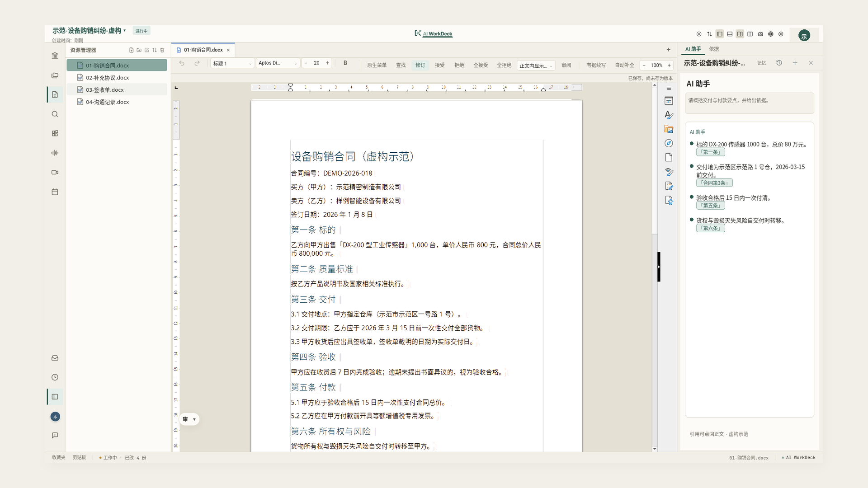Click the trash icon in 资源管理器
This screenshot has height=488, width=868.
[162, 50]
